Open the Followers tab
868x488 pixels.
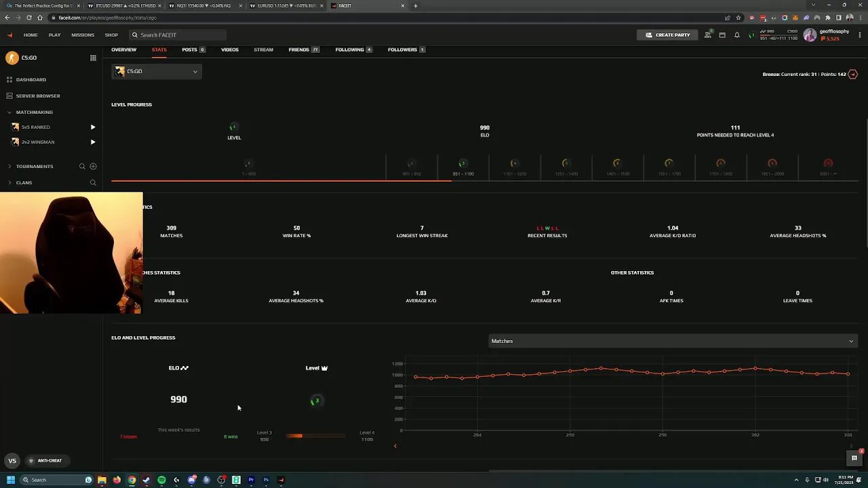[407, 49]
